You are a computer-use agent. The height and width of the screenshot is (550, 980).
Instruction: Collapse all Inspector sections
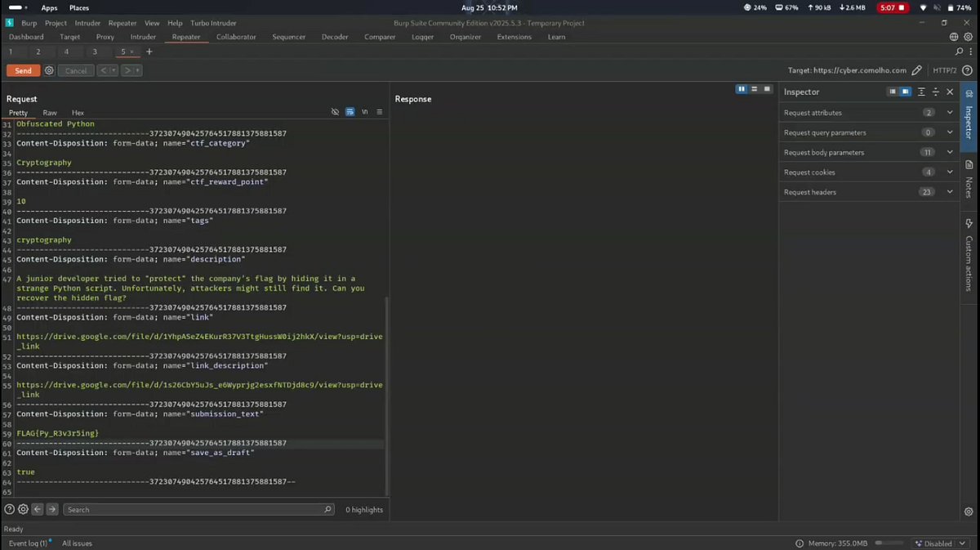[936, 92]
